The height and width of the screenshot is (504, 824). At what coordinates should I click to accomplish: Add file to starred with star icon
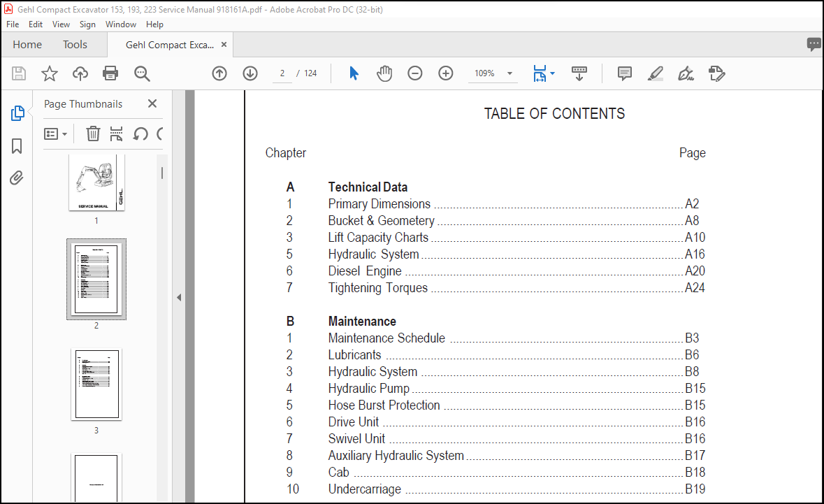50,73
